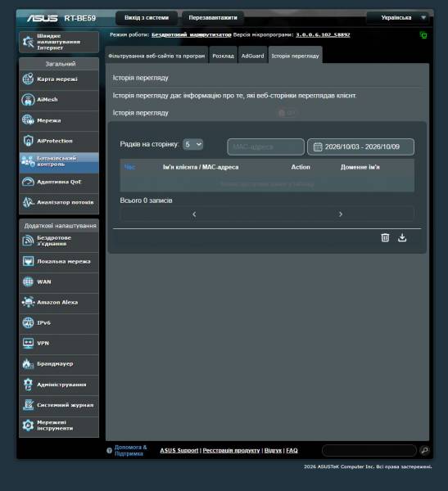Click help question mark icon in footer
The width and height of the screenshot is (448, 491).
(x=109, y=451)
